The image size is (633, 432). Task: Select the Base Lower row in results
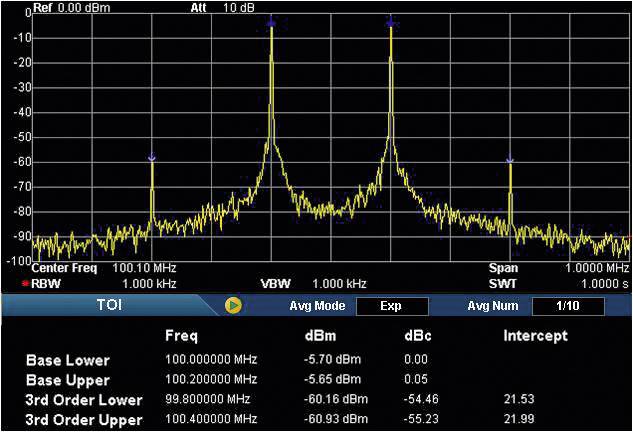67,360
